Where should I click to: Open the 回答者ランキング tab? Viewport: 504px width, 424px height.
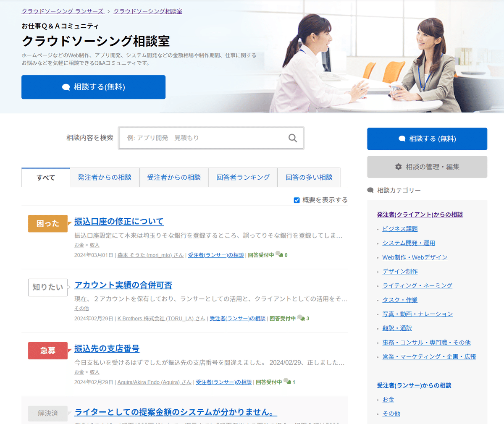click(243, 178)
